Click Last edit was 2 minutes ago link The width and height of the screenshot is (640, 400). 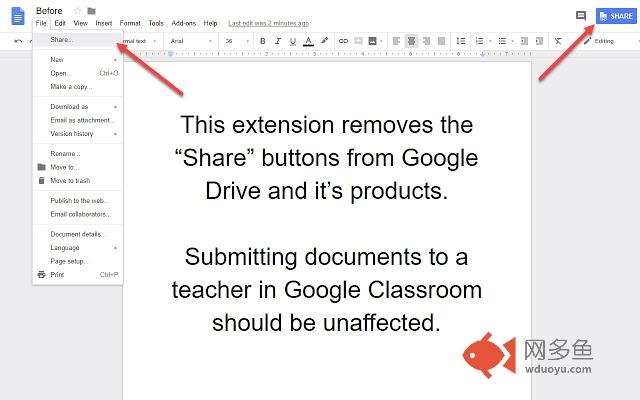tap(269, 23)
